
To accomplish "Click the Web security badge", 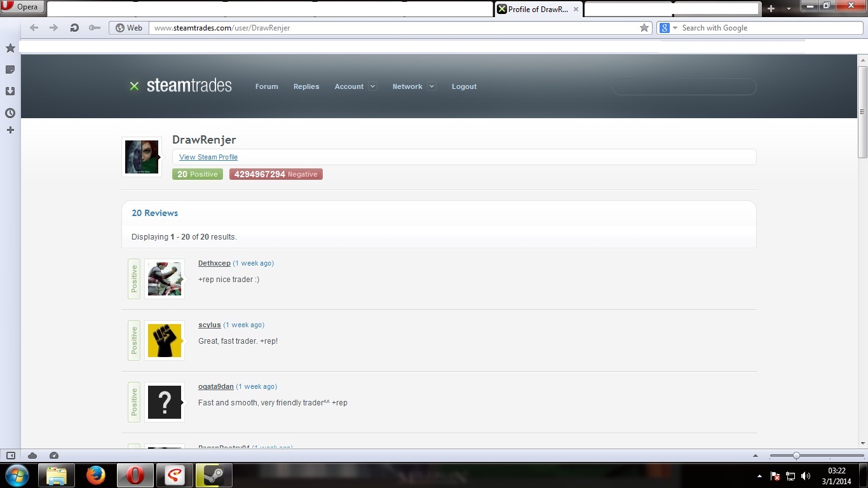I will tap(129, 28).
